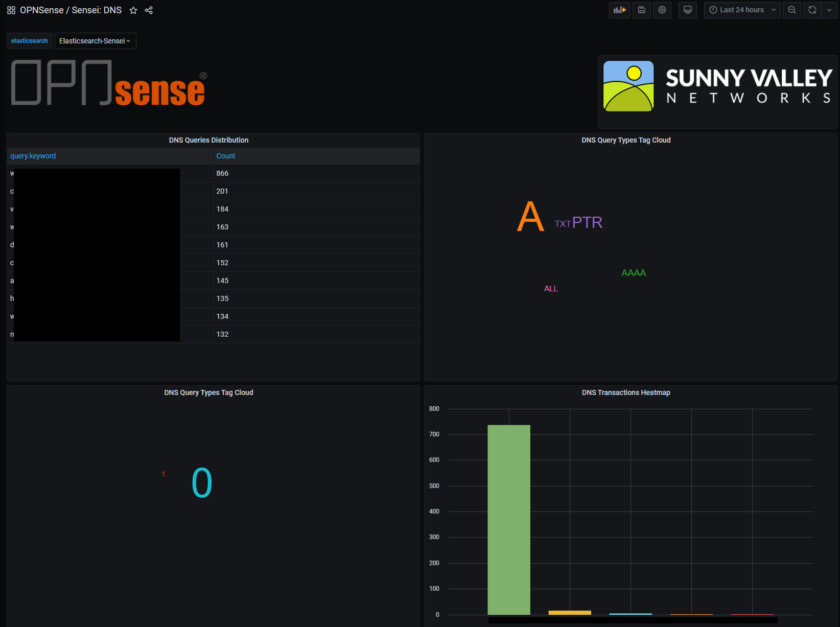Sort table by query.keyword column

[33, 156]
